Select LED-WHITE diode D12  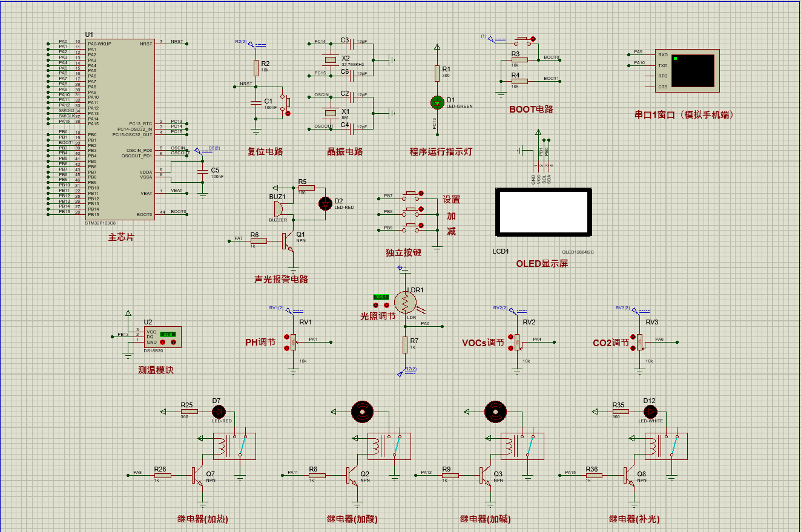pos(651,412)
